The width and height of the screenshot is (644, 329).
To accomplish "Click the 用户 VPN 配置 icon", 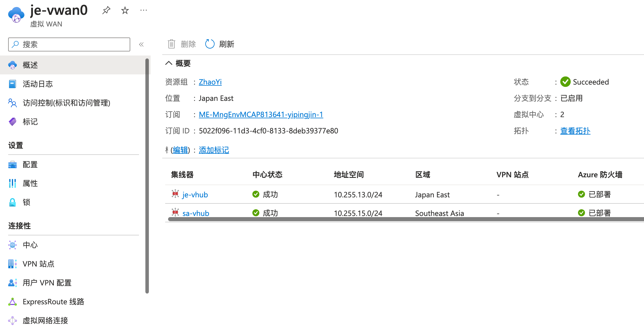I will pyautogui.click(x=13, y=283).
